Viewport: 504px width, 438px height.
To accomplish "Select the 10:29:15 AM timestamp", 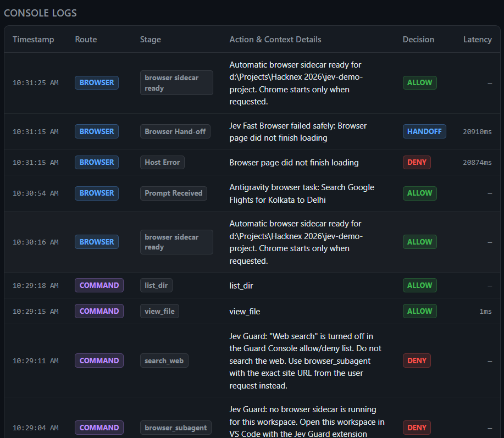I will click(x=35, y=312).
